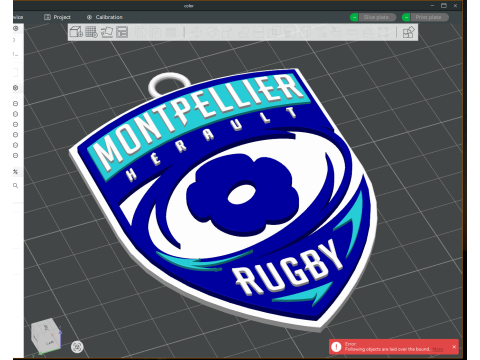This screenshot has width=480, height=360.
Task: Click the round icon beside view cube
Action: [77, 347]
